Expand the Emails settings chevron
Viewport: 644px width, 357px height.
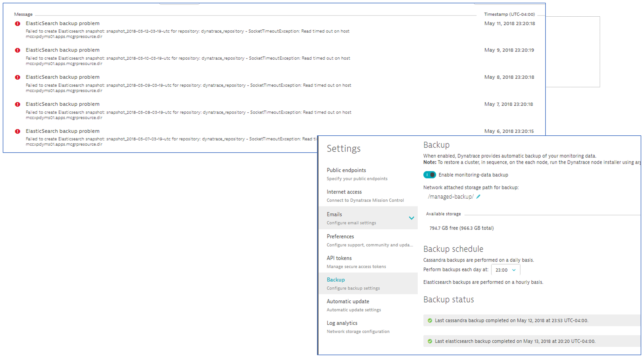tap(411, 218)
